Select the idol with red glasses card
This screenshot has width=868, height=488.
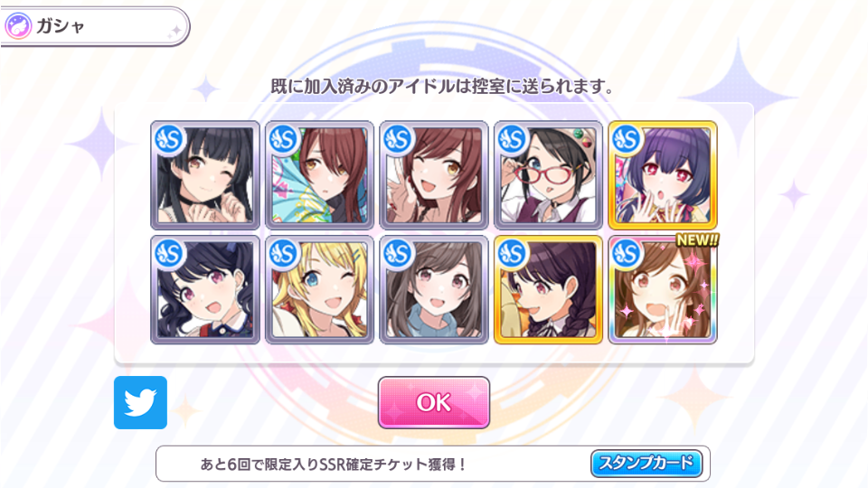548,174
